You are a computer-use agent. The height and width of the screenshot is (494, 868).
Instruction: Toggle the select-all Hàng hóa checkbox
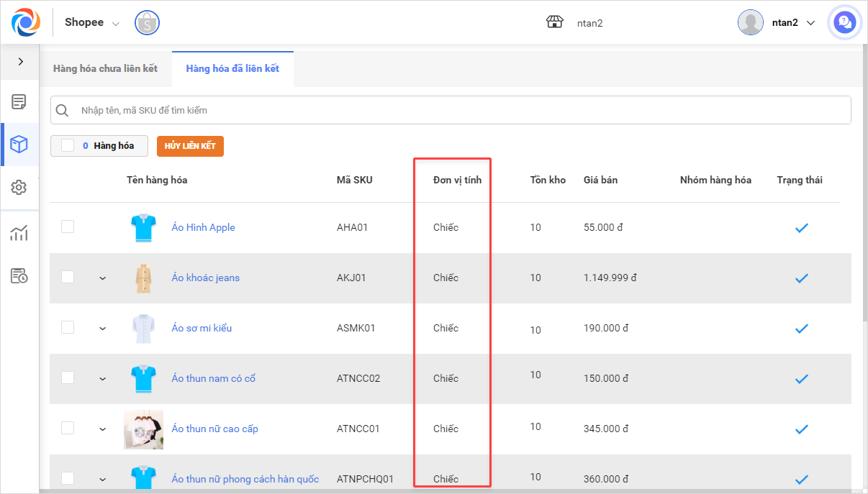pyautogui.click(x=68, y=146)
